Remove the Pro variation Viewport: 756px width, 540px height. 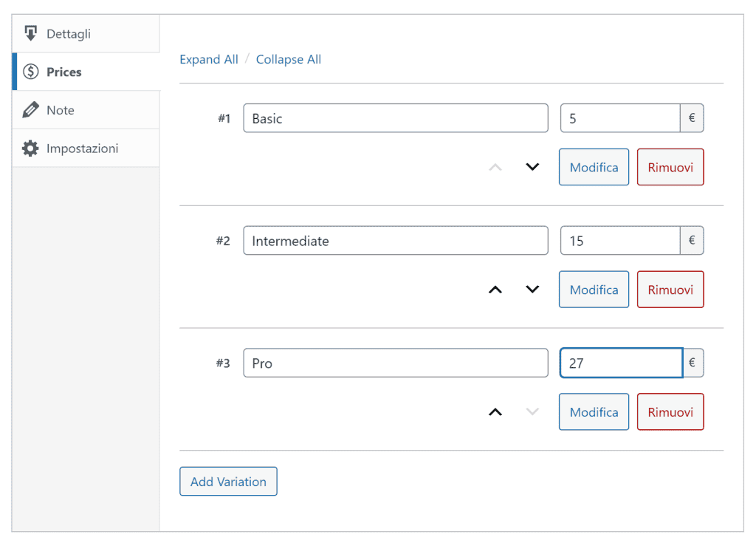[670, 412]
